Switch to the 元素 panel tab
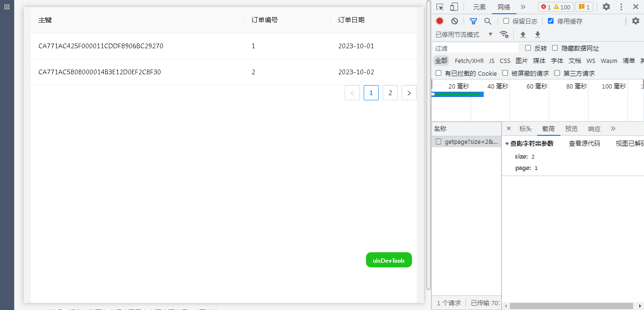The image size is (644, 310). [479, 7]
